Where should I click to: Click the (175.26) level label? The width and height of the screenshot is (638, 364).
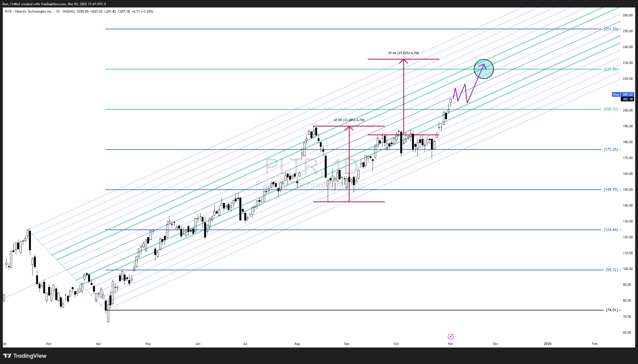point(611,149)
